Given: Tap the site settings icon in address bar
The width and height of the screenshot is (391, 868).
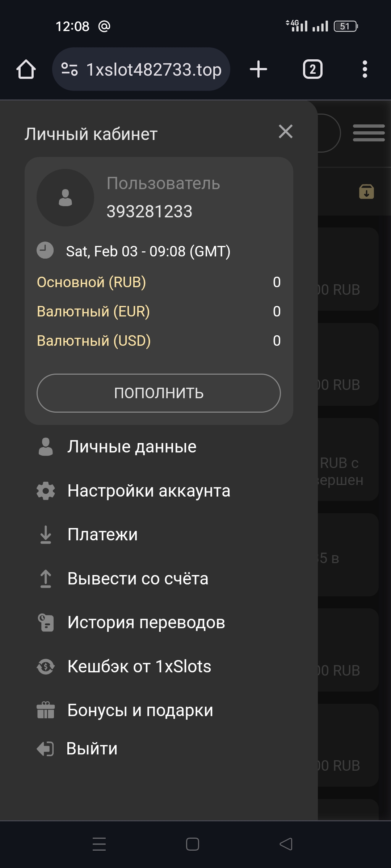Looking at the screenshot, I should (x=69, y=69).
